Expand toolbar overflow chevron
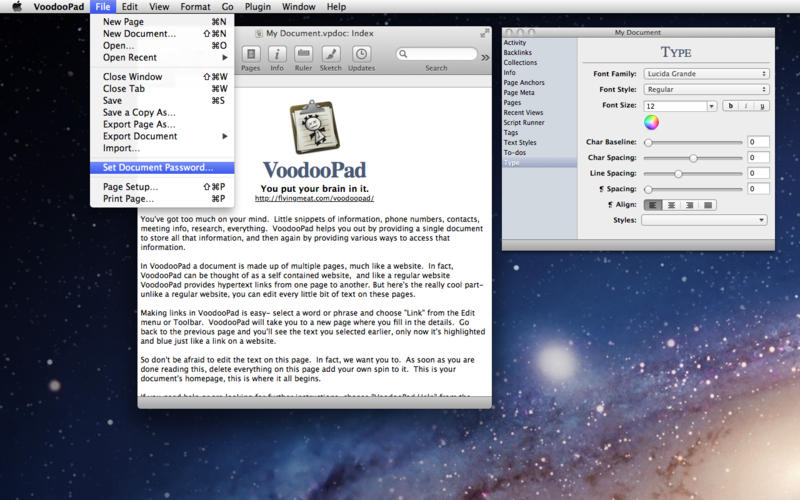Image resolution: width=800 pixels, height=500 pixels. [485, 57]
